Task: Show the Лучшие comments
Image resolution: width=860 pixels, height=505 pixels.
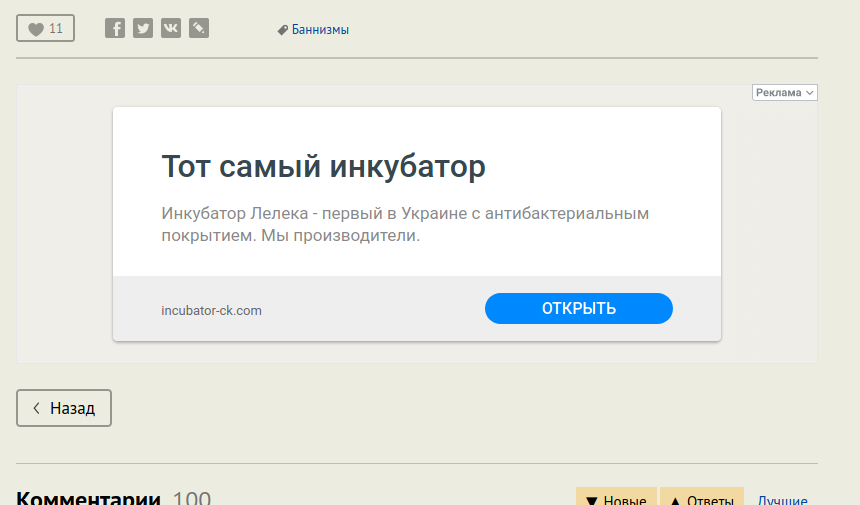Action: pos(782,499)
